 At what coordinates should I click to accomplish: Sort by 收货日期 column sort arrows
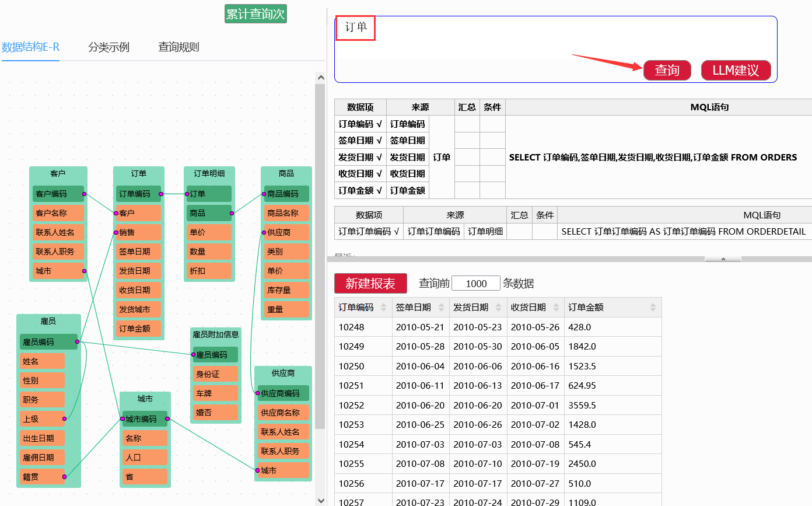[556, 308]
